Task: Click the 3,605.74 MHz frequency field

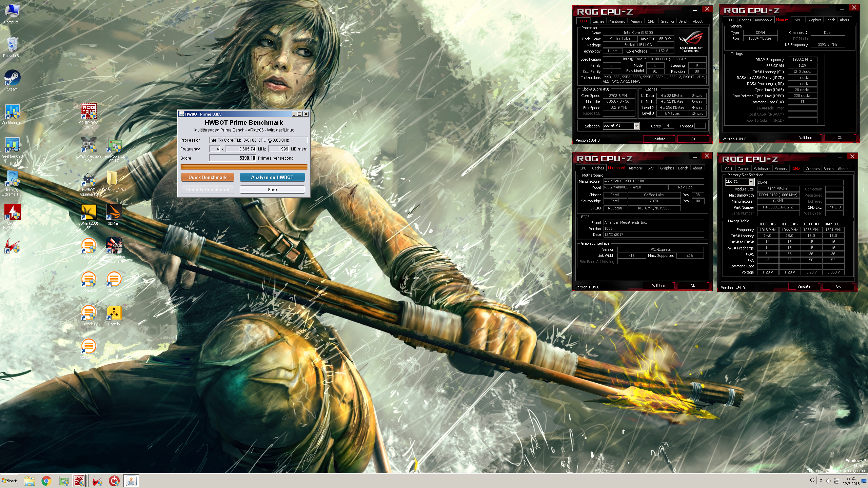Action: coord(241,149)
